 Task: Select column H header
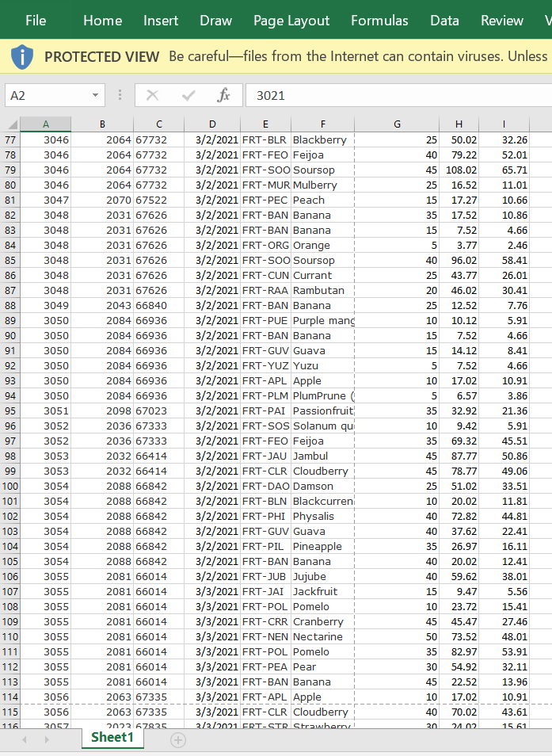point(459,124)
